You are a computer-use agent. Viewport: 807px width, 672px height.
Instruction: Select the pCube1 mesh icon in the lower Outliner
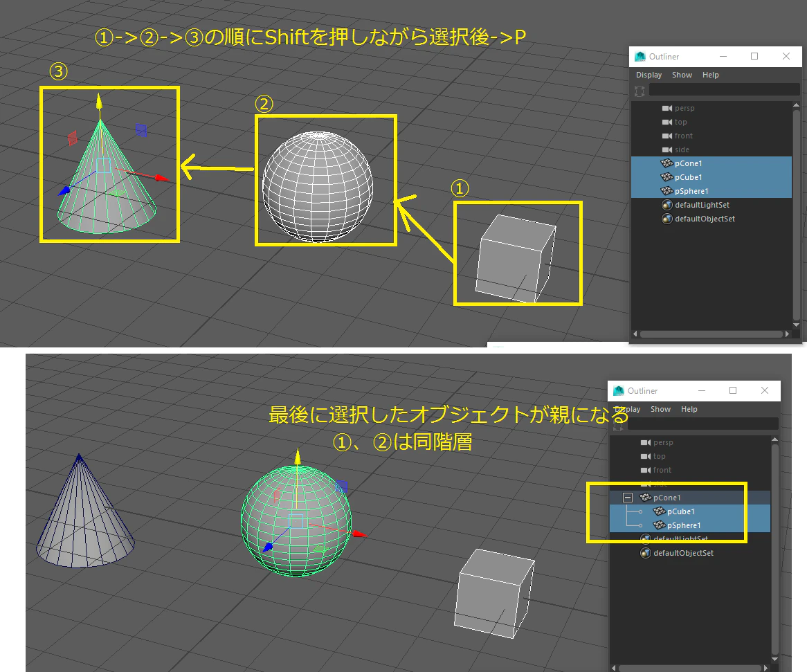coord(660,511)
